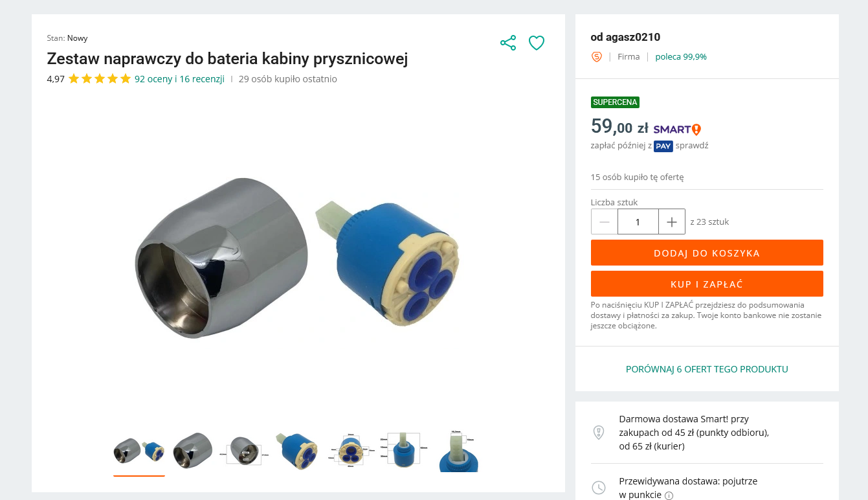Screen dimensions: 868x500
Task: Click the quantity input field
Action: (638, 222)
